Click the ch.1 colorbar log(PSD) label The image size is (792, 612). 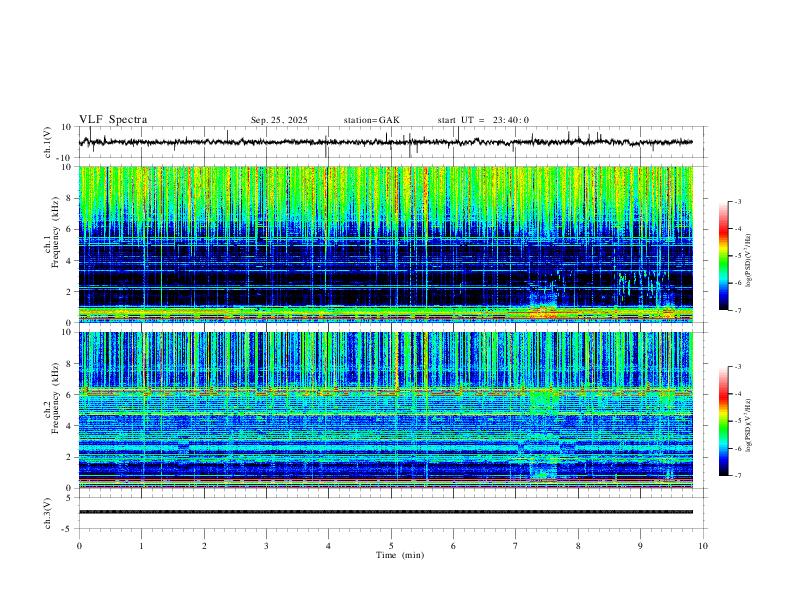pyautogui.click(x=748, y=261)
